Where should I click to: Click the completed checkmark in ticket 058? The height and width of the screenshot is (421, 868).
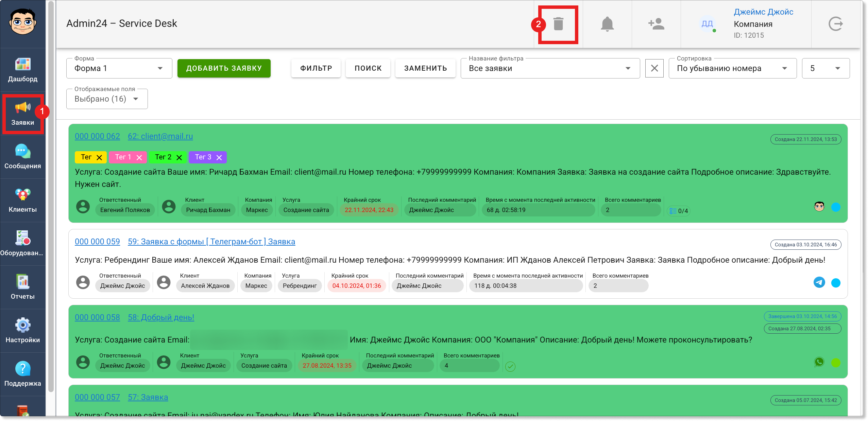tap(510, 366)
